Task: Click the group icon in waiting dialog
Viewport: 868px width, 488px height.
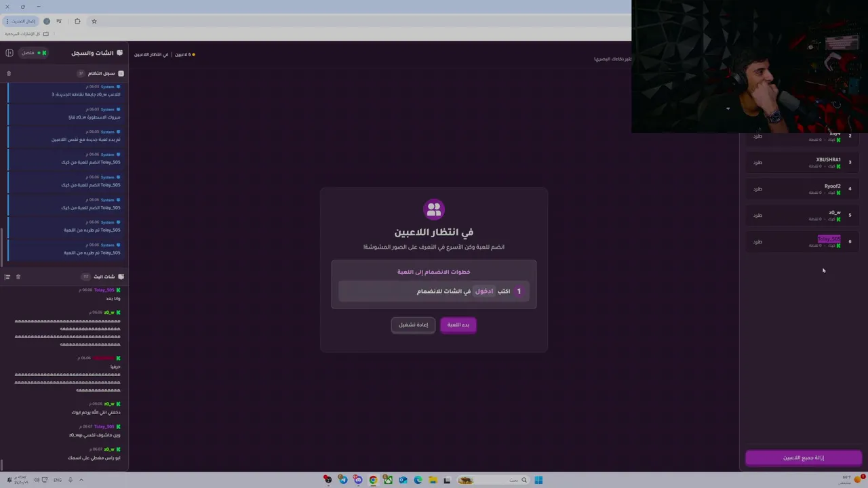Action: [x=434, y=209]
